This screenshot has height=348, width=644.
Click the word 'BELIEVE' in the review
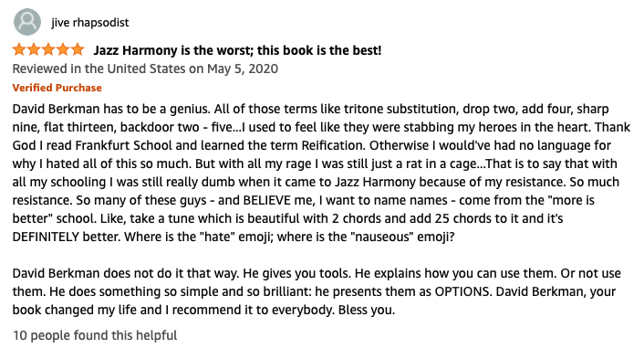pyautogui.click(x=267, y=200)
